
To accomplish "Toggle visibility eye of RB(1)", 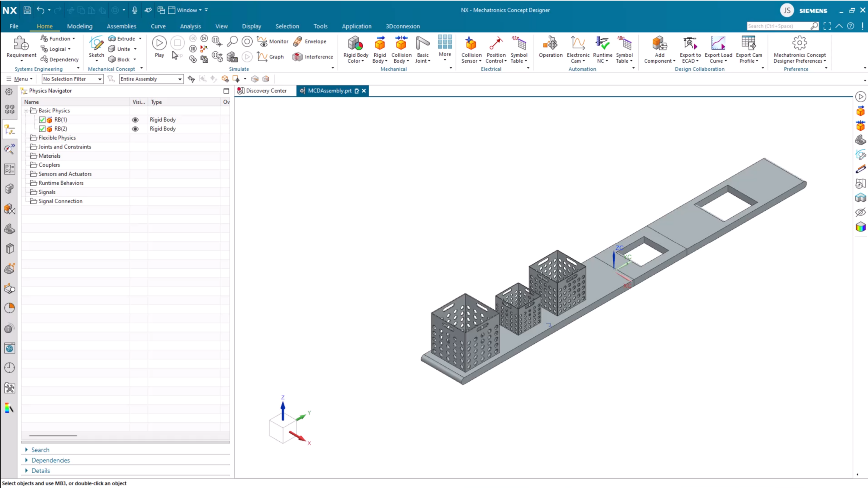I will 135,120.
